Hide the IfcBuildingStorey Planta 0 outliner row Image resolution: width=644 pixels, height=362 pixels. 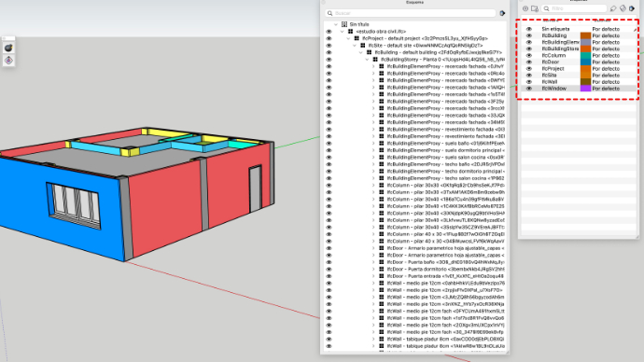[329, 59]
